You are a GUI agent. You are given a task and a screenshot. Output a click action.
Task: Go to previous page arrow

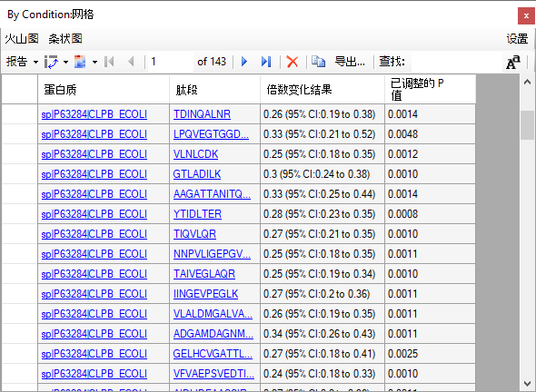point(131,62)
